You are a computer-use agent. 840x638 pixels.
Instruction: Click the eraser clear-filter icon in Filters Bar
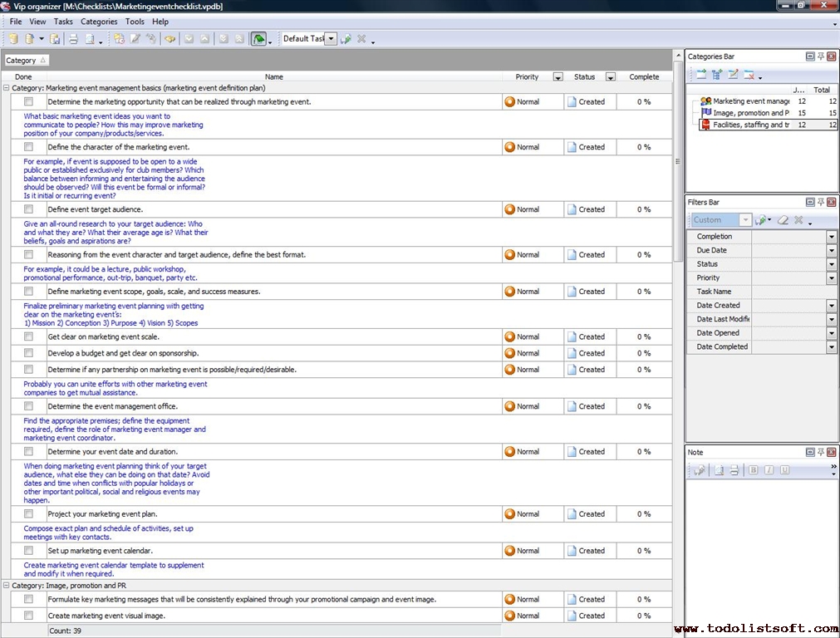[782, 220]
